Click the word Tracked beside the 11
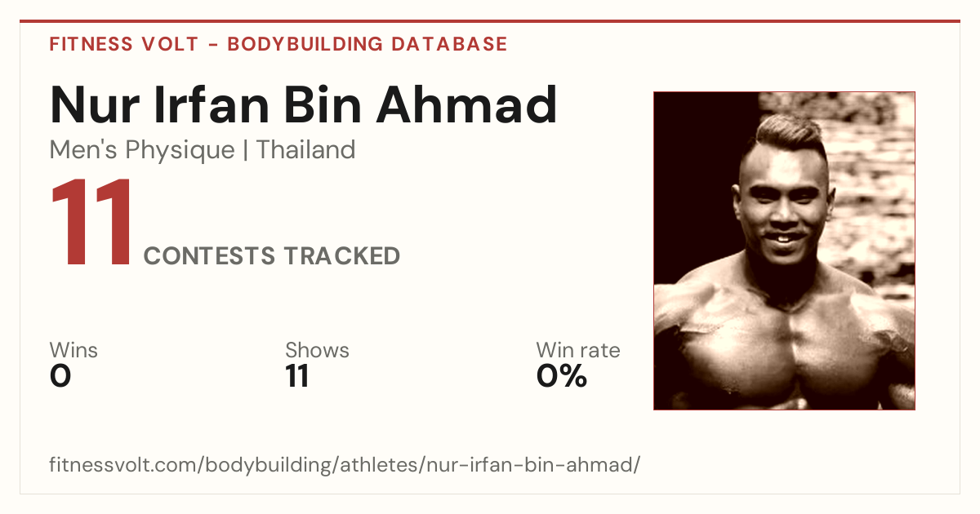This screenshot has height=514, width=980. coord(342,256)
